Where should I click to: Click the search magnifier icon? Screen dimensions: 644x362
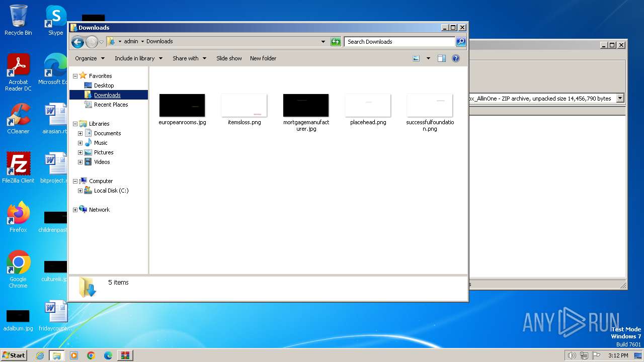point(460,42)
